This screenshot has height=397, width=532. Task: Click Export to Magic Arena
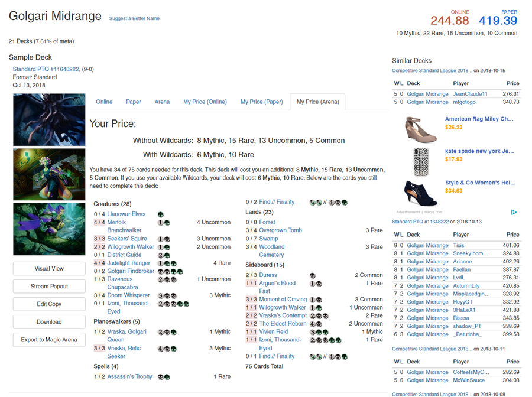click(x=49, y=340)
